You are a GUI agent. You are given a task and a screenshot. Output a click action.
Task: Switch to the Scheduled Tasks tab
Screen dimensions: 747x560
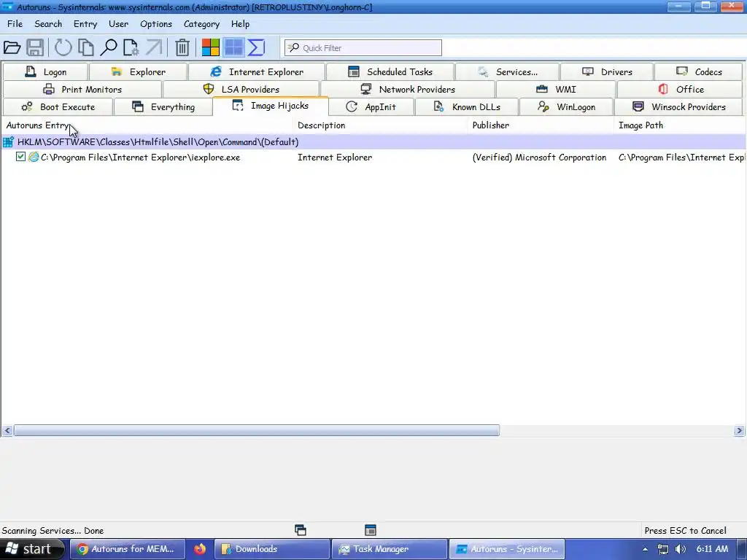tap(390, 71)
